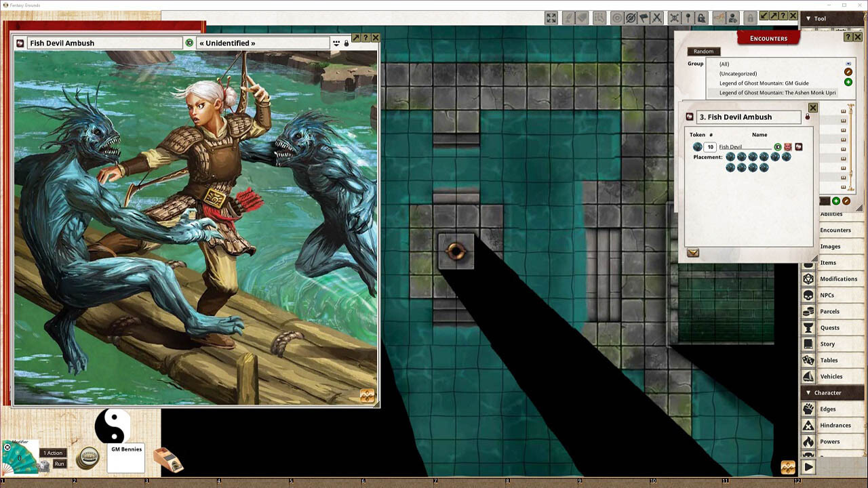Screen dimensions: 868x488
Task: Select the pointer pin tool on the map toolbar
Action: tap(688, 17)
